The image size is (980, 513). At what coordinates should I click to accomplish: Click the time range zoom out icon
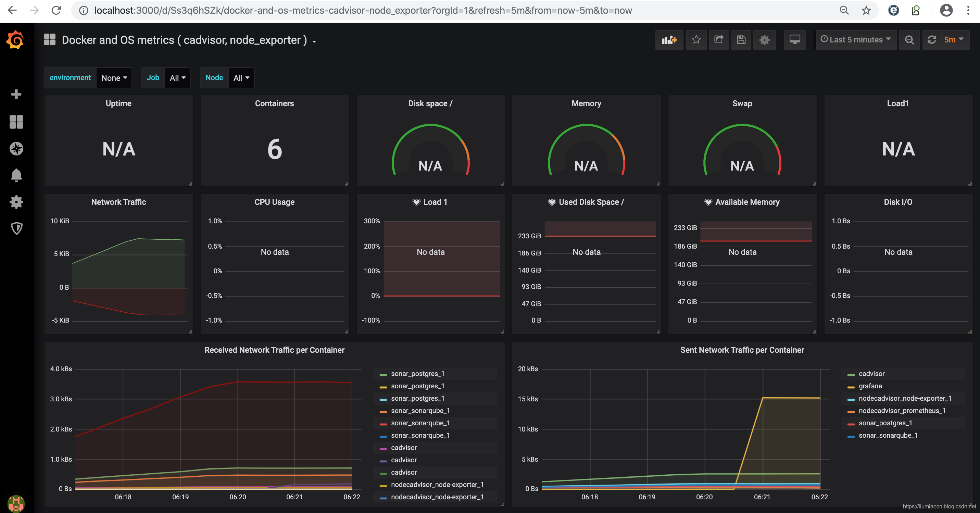[909, 40]
